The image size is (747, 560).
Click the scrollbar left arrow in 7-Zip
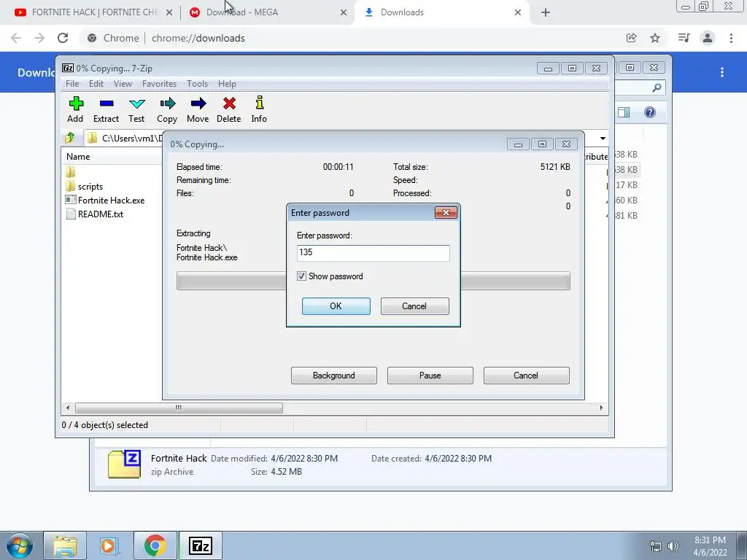68,408
